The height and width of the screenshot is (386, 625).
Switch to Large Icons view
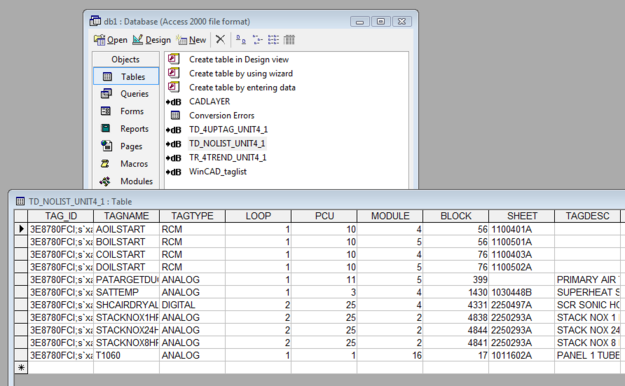tap(240, 39)
